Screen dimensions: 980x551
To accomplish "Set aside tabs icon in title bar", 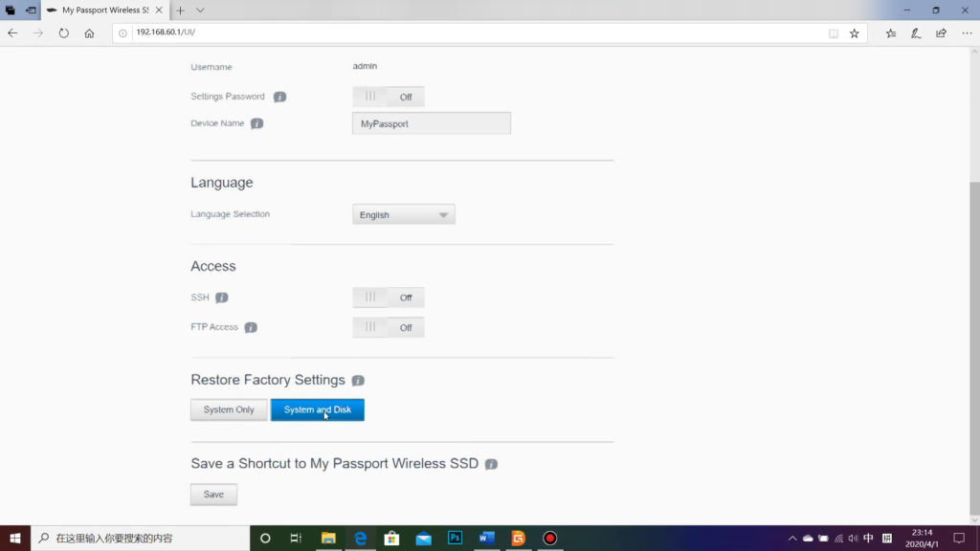I will (31, 10).
